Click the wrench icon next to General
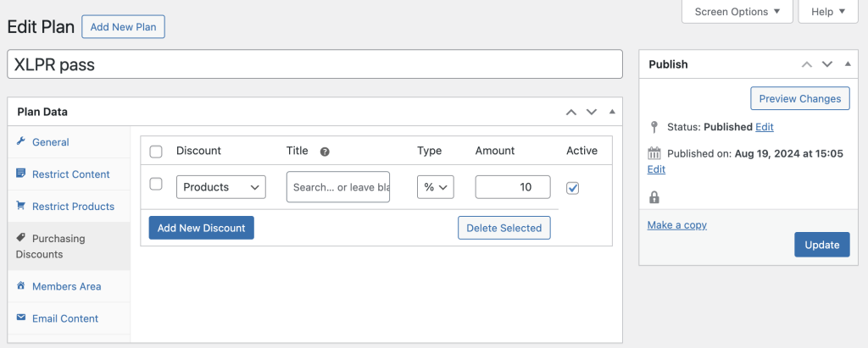Image resolution: width=868 pixels, height=348 pixels. [x=21, y=141]
